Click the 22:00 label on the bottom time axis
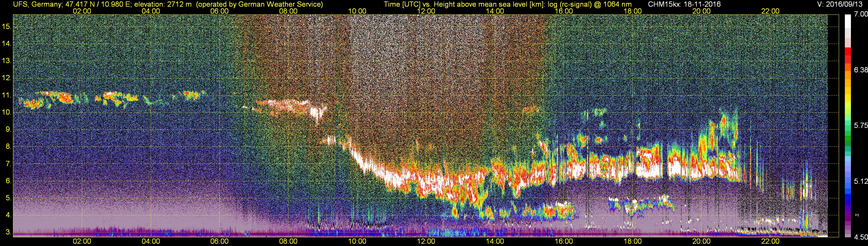The width and height of the screenshot is (868, 246). point(770,241)
